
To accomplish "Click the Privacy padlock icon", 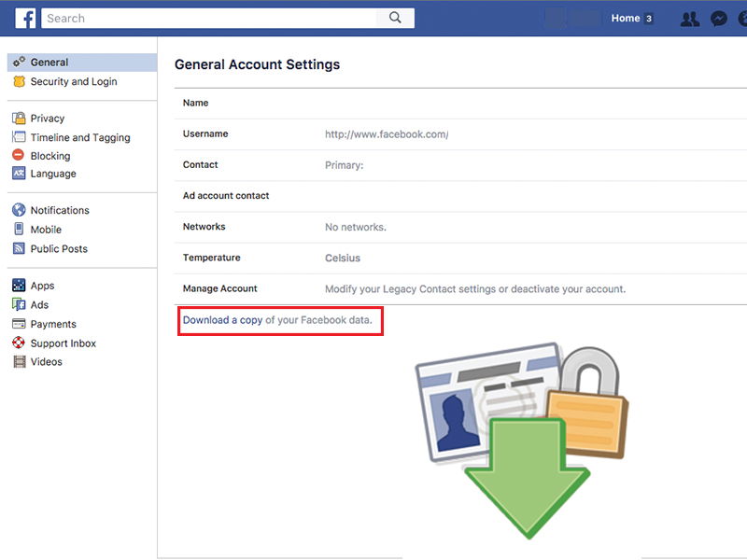I will tap(19, 118).
